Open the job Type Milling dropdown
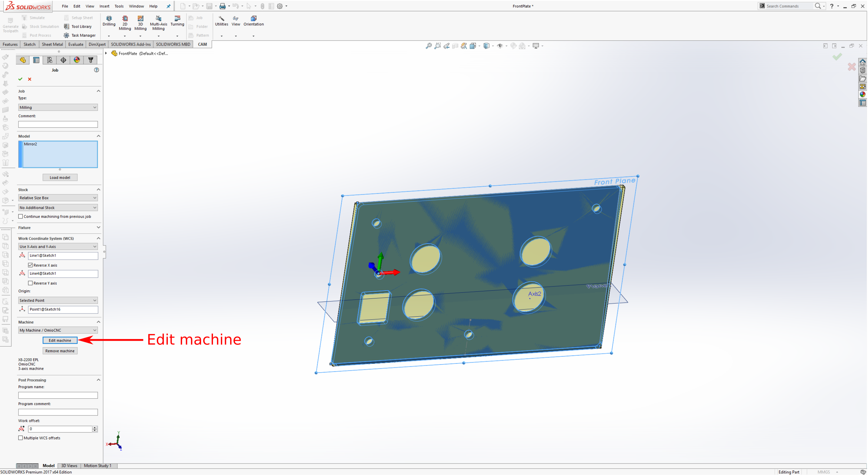The width and height of the screenshot is (868, 475). point(58,107)
